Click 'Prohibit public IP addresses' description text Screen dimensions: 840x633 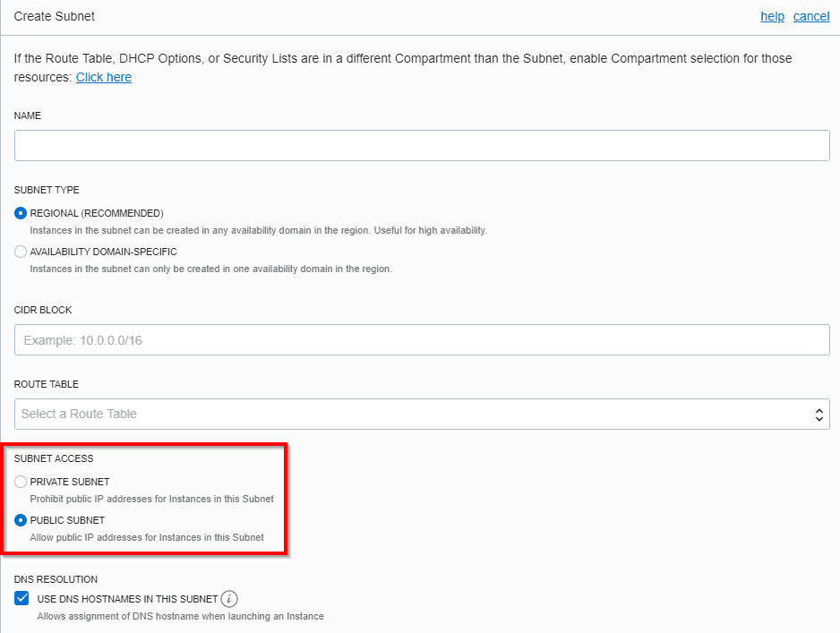(x=151, y=499)
